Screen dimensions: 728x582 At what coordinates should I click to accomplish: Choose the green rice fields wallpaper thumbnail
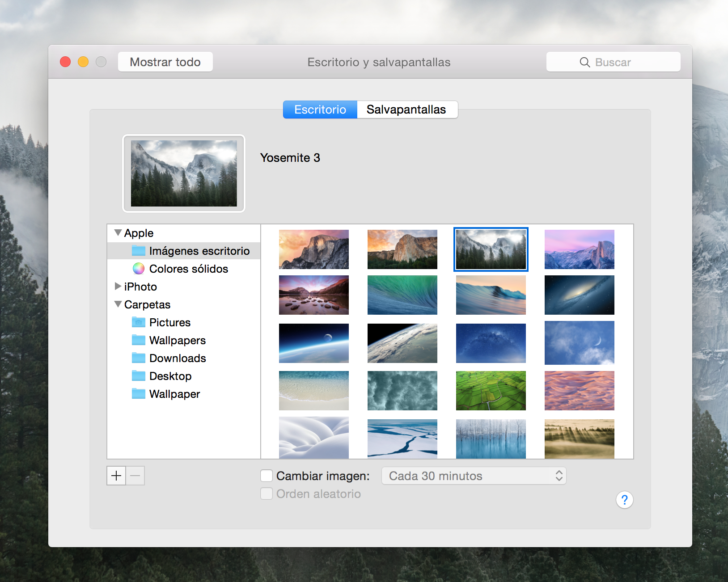pos(491,391)
